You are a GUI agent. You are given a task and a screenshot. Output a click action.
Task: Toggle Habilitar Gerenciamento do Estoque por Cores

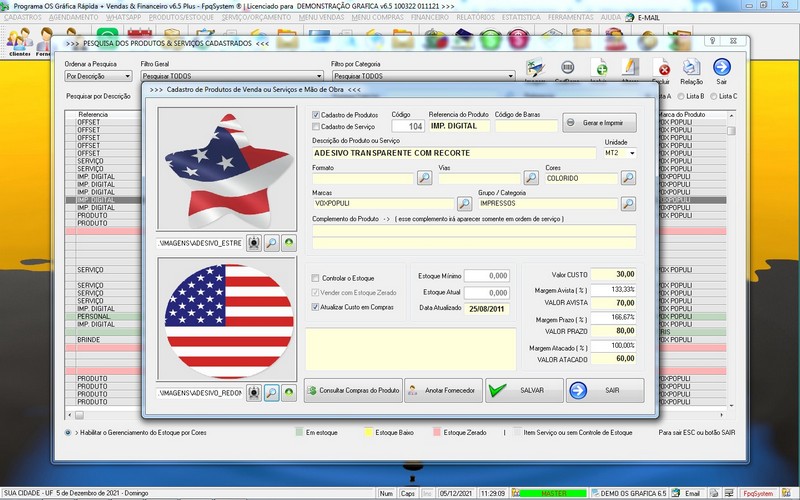[x=68, y=433]
